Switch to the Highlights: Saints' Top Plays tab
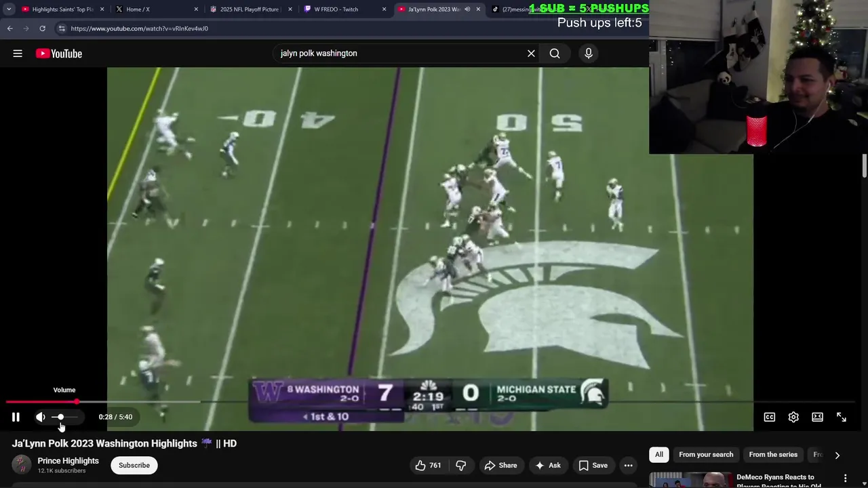The image size is (868, 488). (62, 9)
